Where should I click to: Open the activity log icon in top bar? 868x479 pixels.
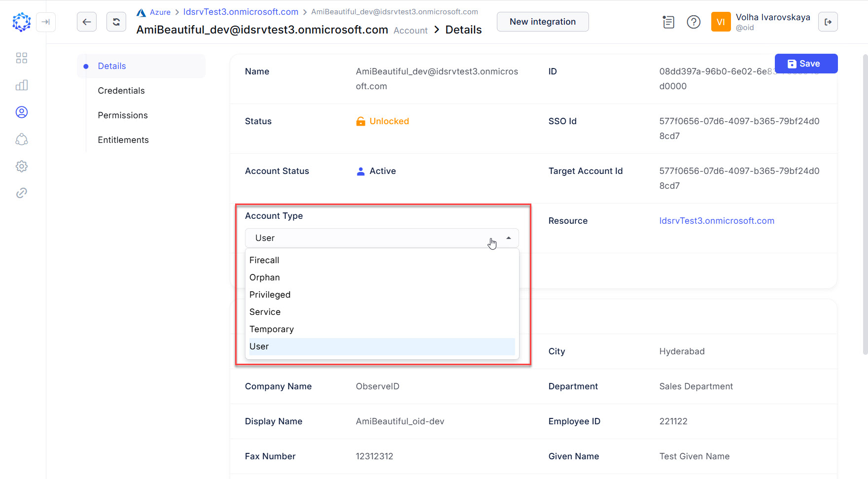(x=668, y=22)
